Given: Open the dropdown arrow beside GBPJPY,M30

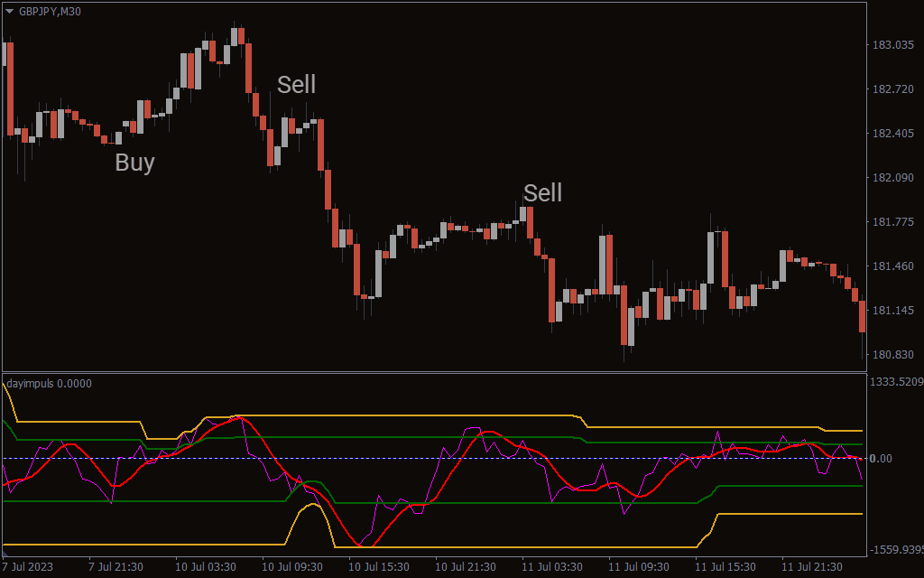Looking at the screenshot, I should point(10,11).
